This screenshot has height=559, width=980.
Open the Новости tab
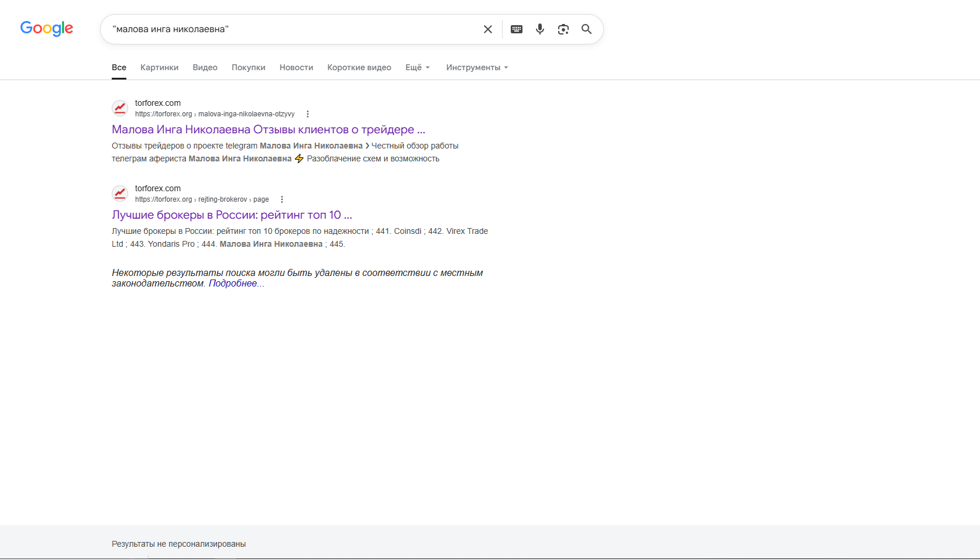[x=296, y=67]
